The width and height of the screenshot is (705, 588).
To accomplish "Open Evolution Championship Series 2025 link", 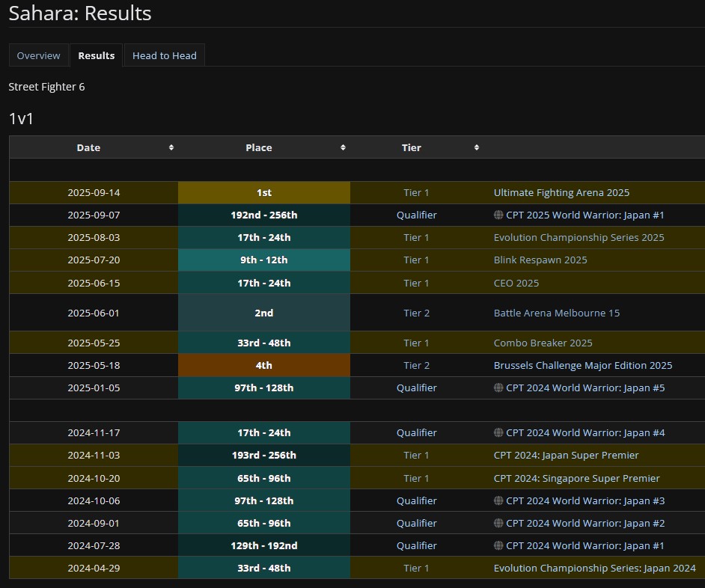I will (x=579, y=237).
